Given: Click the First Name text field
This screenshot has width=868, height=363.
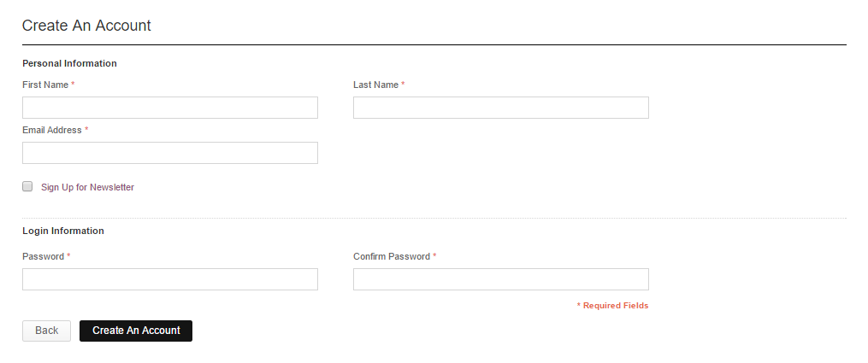Looking at the screenshot, I should coord(170,108).
